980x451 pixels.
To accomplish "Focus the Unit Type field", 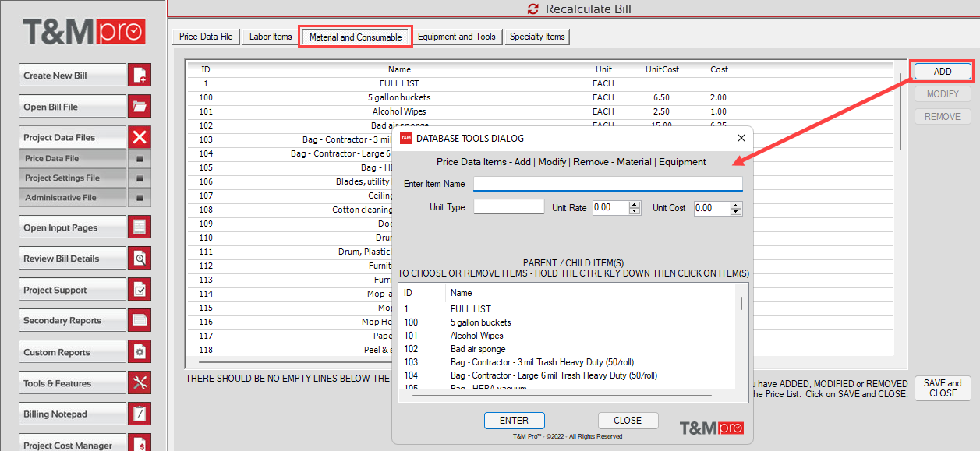I will point(509,206).
